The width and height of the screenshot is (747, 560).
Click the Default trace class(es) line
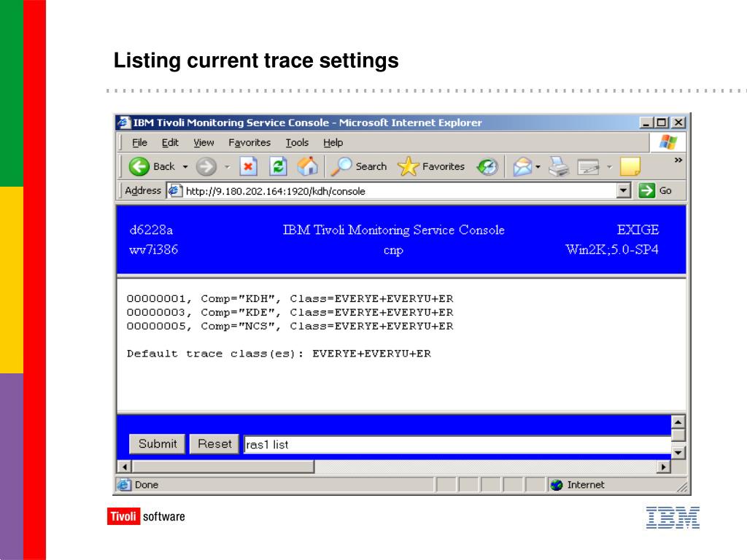click(x=279, y=354)
